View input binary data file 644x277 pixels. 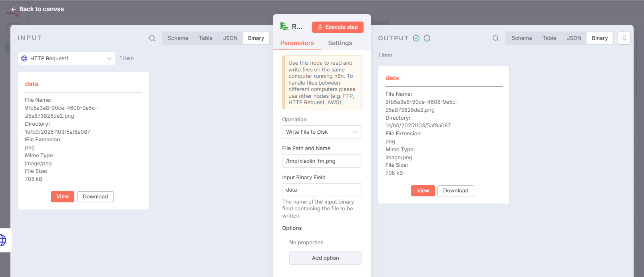click(x=62, y=197)
